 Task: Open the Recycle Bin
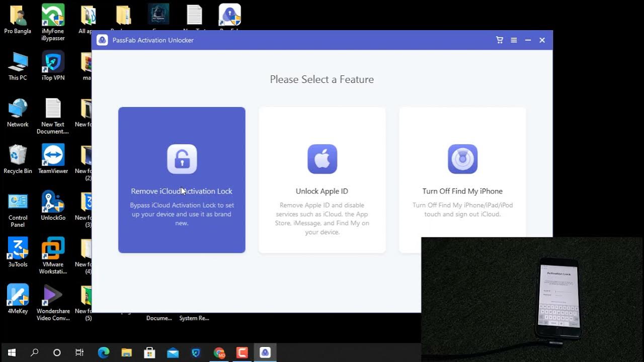[18, 159]
